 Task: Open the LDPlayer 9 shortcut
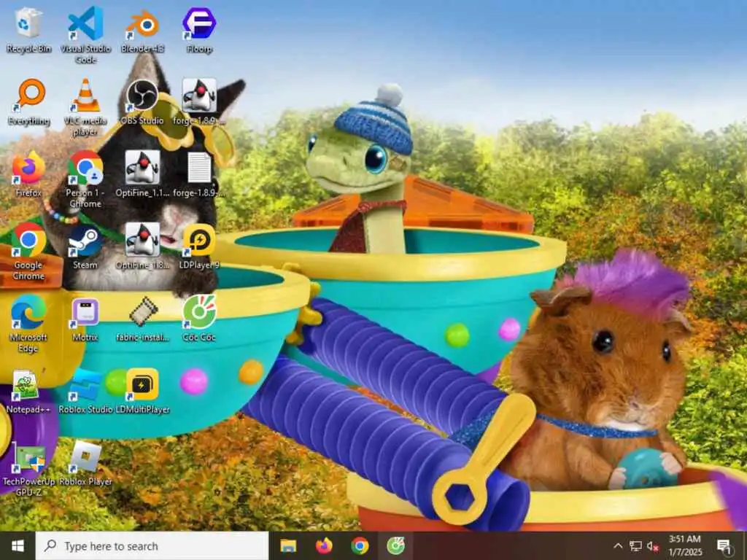pos(199,246)
